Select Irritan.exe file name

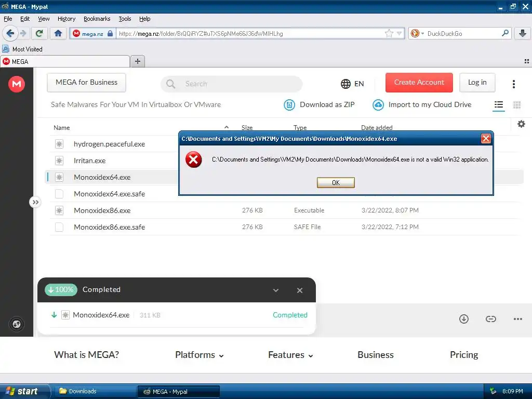pyautogui.click(x=89, y=161)
